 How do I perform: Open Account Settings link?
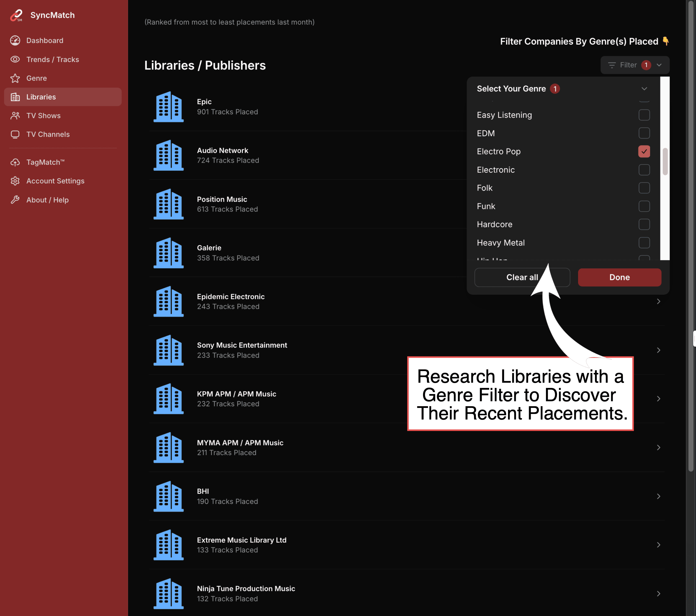[x=63, y=181]
